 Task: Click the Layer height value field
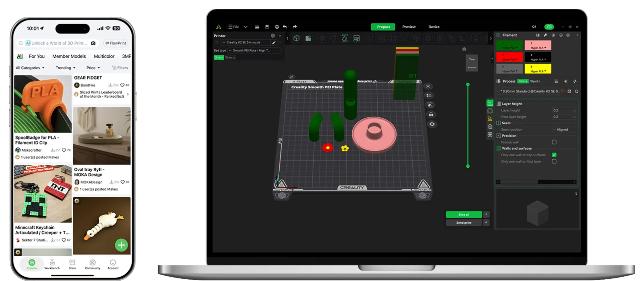(564, 110)
